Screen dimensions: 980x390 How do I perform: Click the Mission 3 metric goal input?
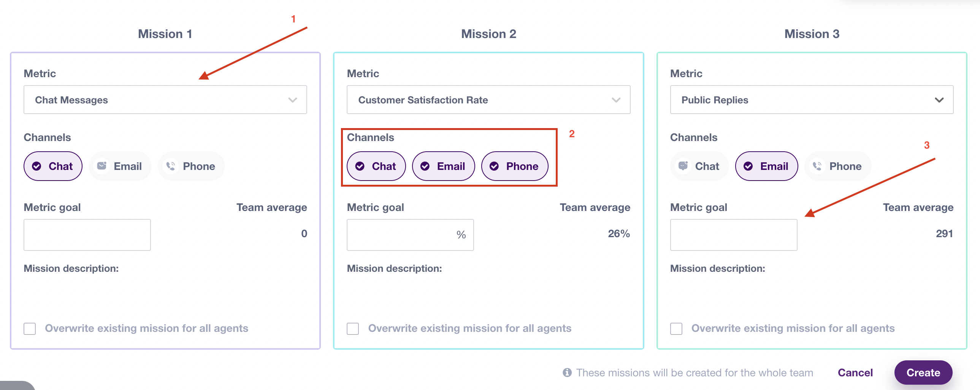[x=733, y=235]
